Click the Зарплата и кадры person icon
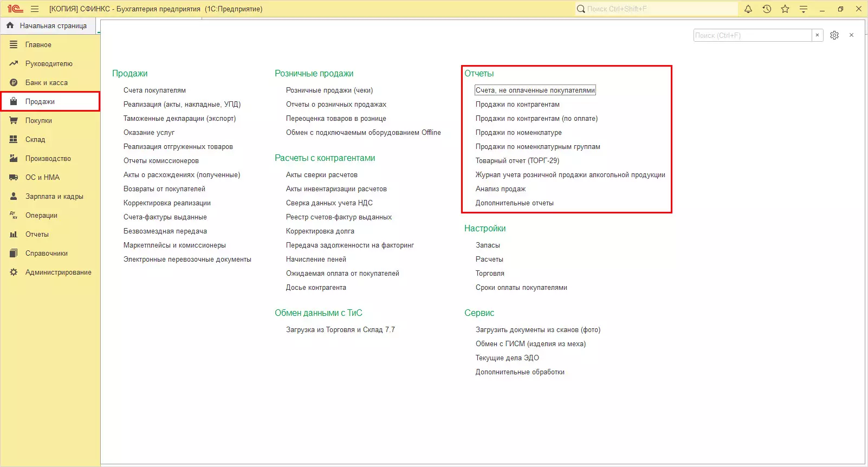The image size is (868, 467). click(14, 196)
